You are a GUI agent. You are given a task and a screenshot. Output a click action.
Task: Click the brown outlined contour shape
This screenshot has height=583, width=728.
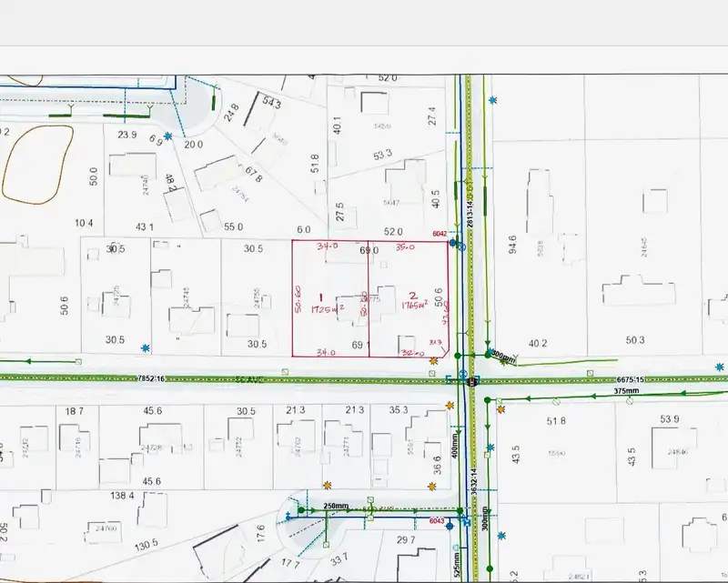37,165
